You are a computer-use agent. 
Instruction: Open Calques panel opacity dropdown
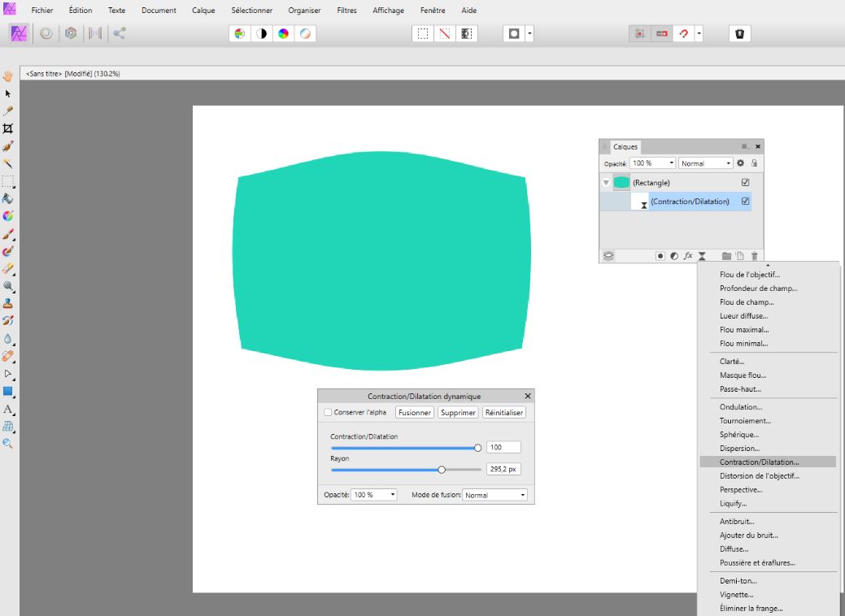coord(672,163)
